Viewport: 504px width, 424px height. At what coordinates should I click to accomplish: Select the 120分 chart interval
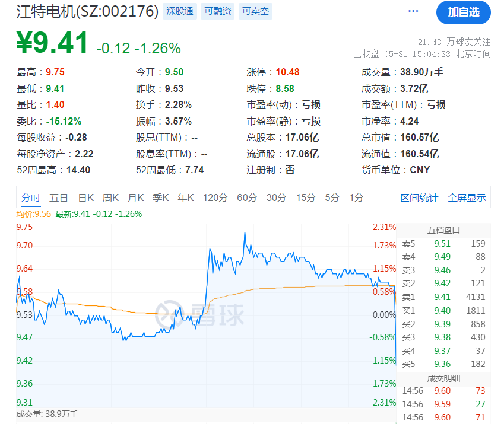[x=215, y=197]
